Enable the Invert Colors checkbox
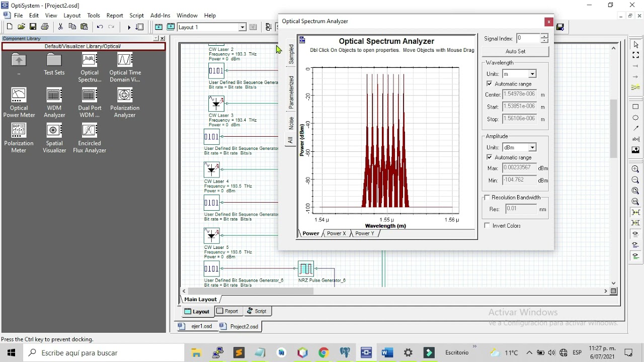Image resolution: width=644 pixels, height=362 pixels. [487, 226]
